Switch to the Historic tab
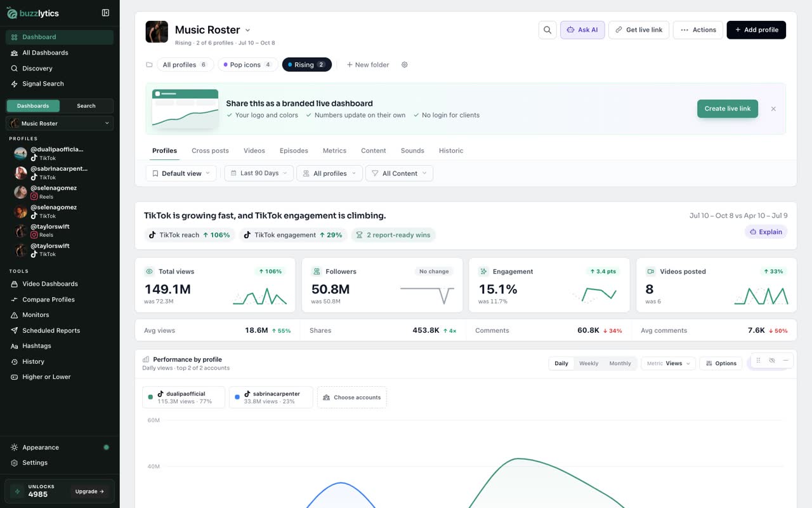 [451, 150]
